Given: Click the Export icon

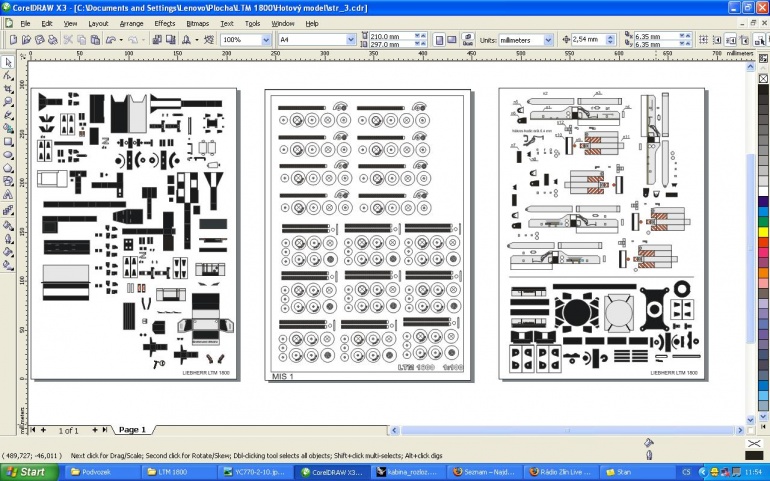Looking at the screenshot, I should click(170, 40).
